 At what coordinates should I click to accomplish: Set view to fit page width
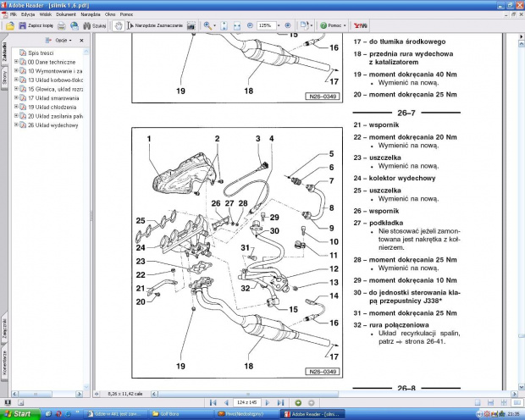pyautogui.click(x=237, y=25)
